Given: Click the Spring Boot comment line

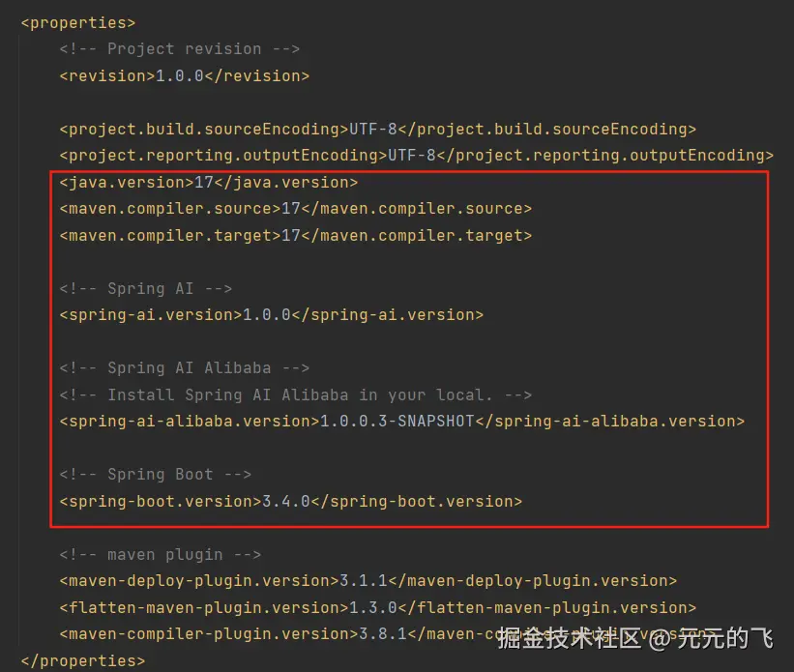Looking at the screenshot, I should point(155,475).
